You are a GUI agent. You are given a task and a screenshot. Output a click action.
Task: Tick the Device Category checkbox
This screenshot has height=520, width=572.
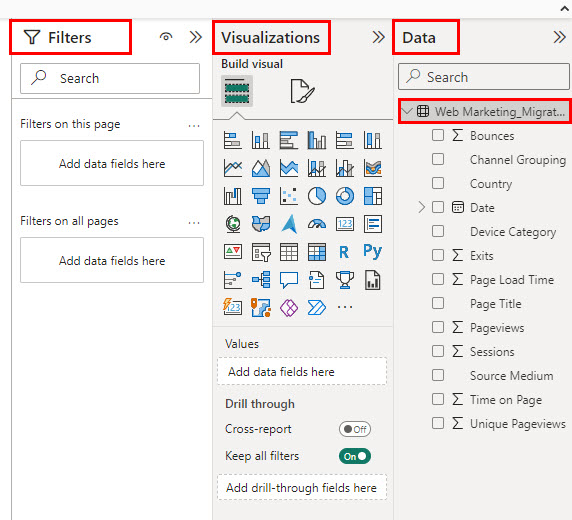[x=438, y=231]
